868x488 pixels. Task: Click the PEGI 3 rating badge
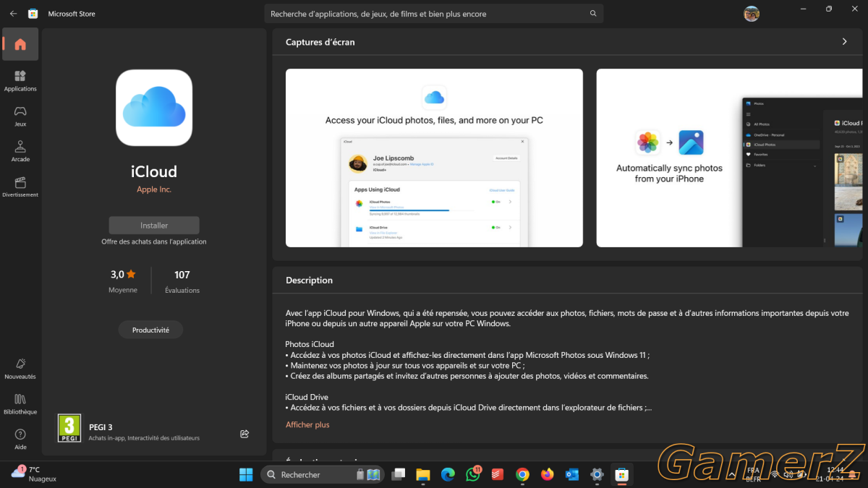(69, 428)
